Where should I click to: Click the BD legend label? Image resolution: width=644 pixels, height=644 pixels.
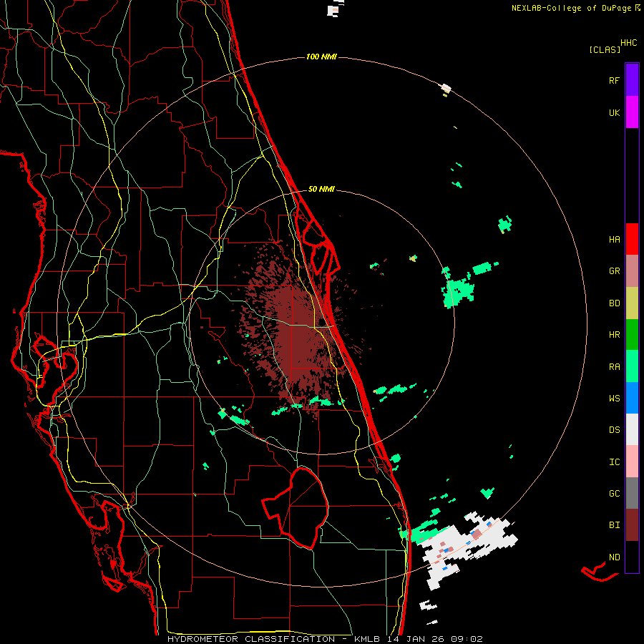pos(614,303)
